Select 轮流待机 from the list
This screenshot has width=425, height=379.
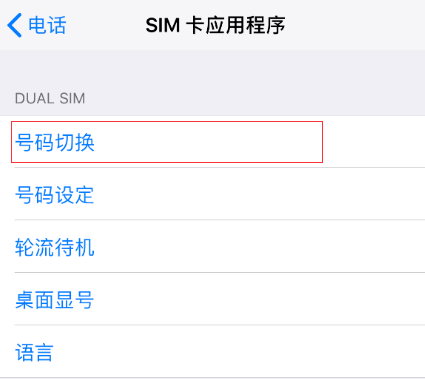(212, 247)
